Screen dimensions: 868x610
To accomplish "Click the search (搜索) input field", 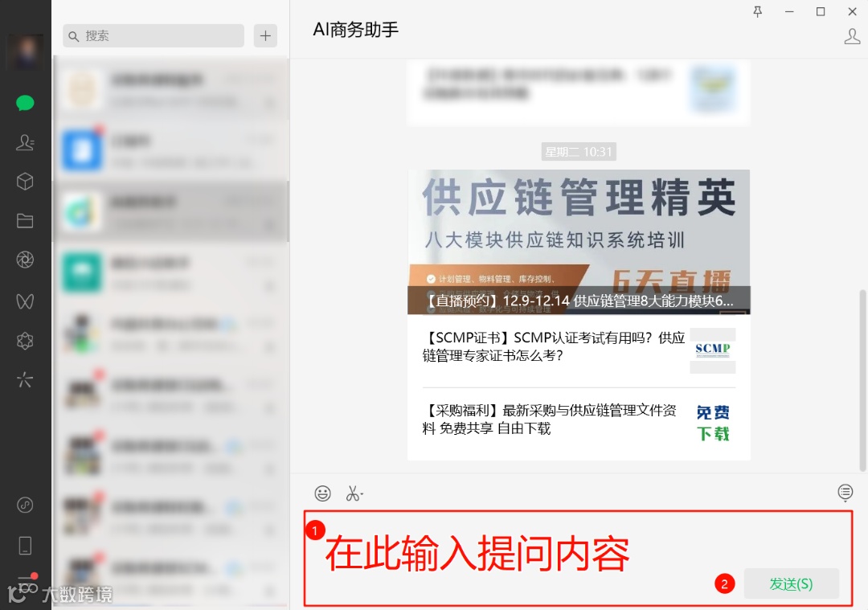I will [x=154, y=36].
